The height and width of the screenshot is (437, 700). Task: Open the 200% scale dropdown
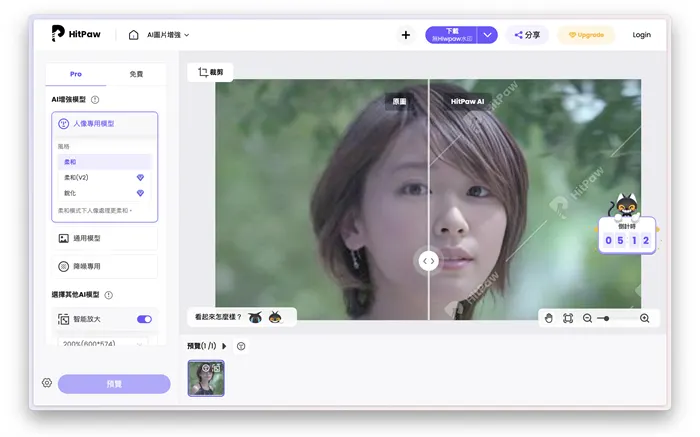tap(103, 342)
